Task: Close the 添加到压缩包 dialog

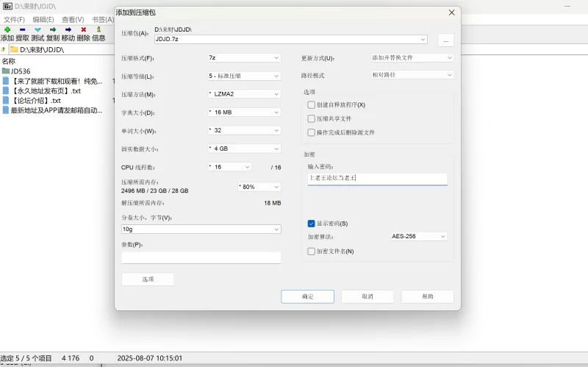Action: pos(451,13)
